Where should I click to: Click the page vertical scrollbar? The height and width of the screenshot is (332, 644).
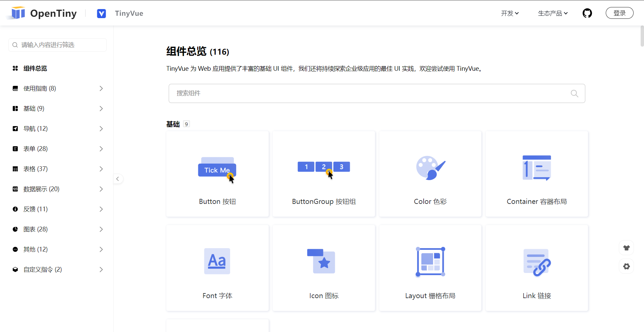642,36
